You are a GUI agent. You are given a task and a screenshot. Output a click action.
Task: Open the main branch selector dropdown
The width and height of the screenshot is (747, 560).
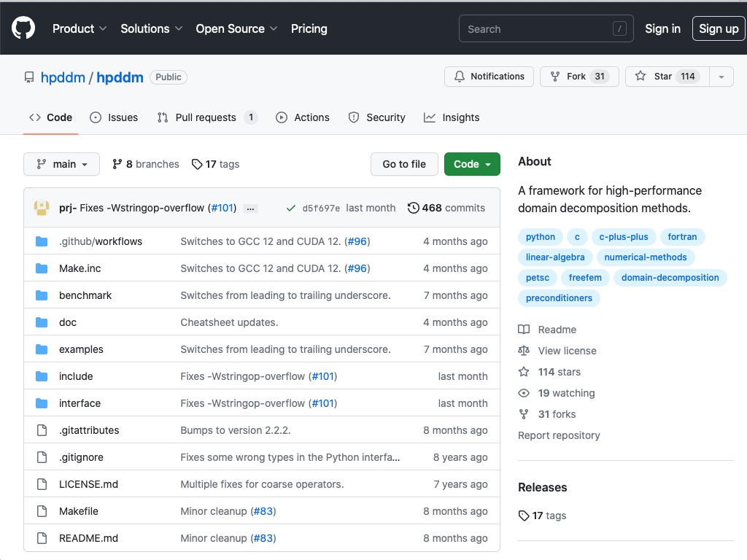click(x=61, y=164)
